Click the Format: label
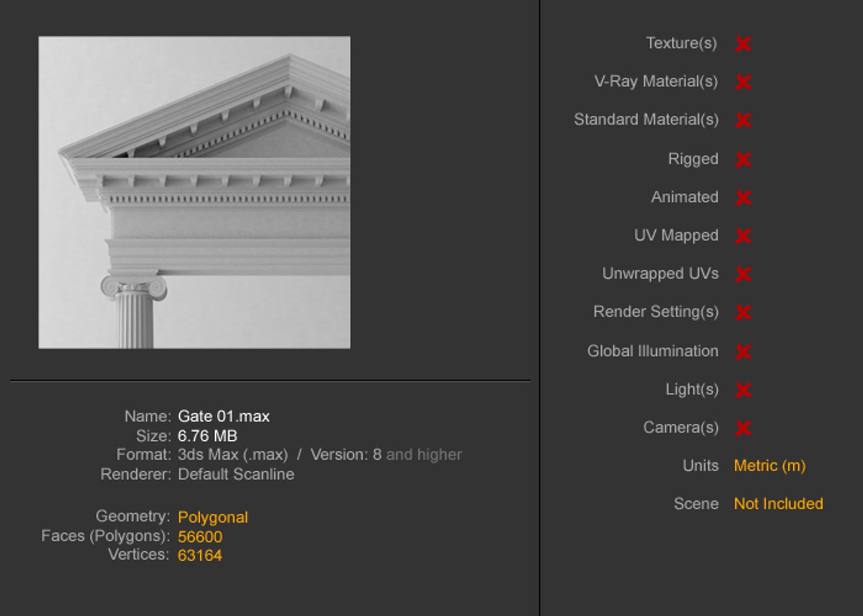The image size is (863, 616). (x=143, y=455)
